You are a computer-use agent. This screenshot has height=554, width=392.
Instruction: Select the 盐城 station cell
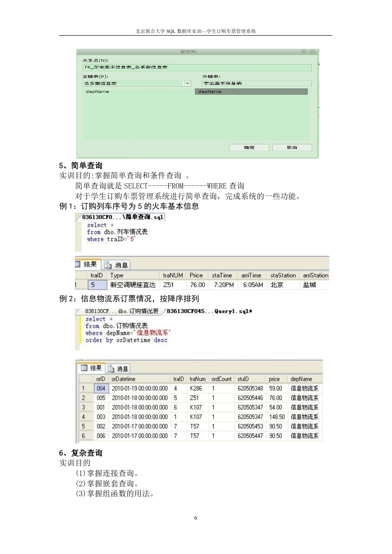click(x=315, y=285)
